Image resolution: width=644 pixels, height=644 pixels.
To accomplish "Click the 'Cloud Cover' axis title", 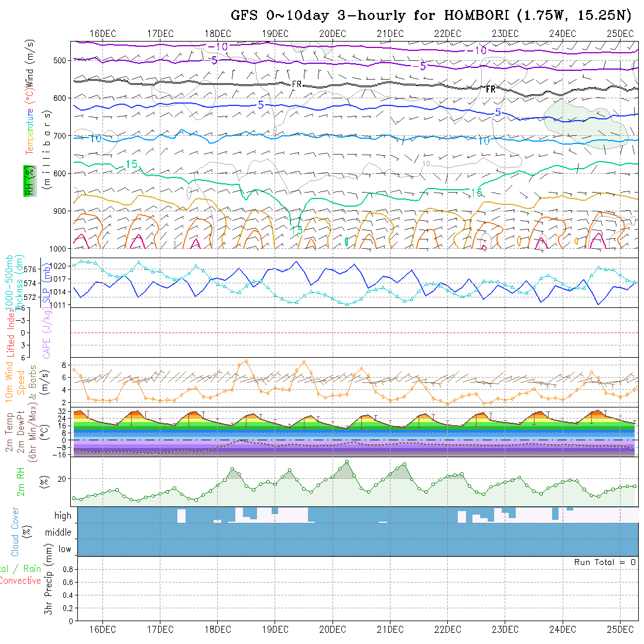I will tap(15, 532).
